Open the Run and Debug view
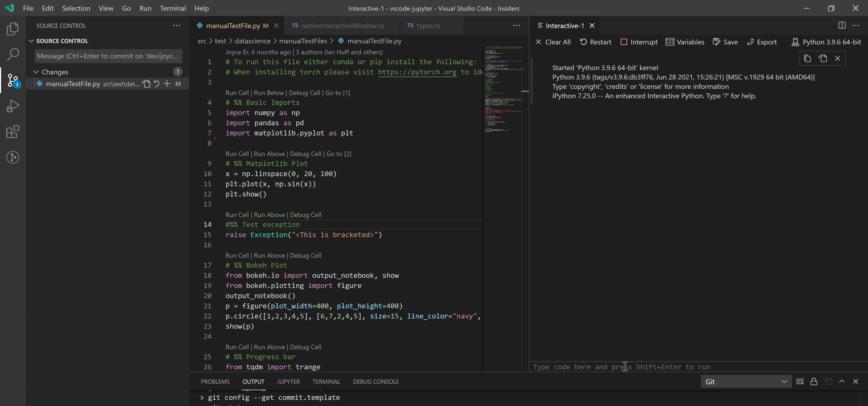This screenshot has height=406, width=868. pos(13,105)
